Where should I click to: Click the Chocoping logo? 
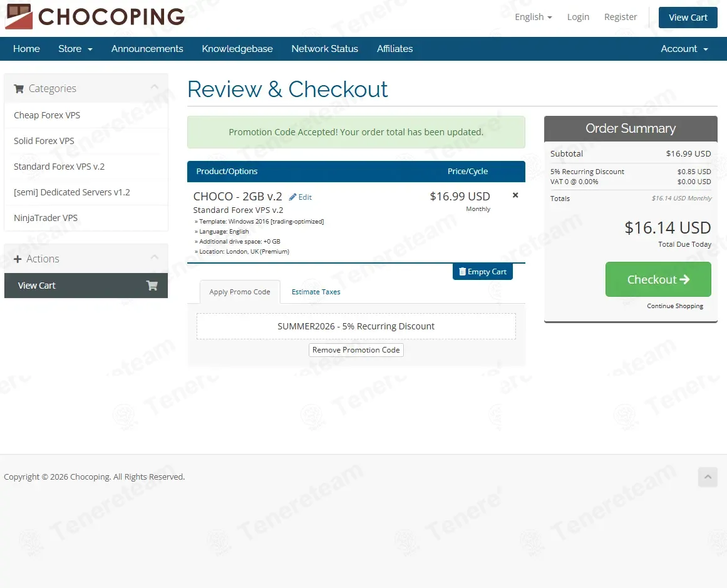95,17
